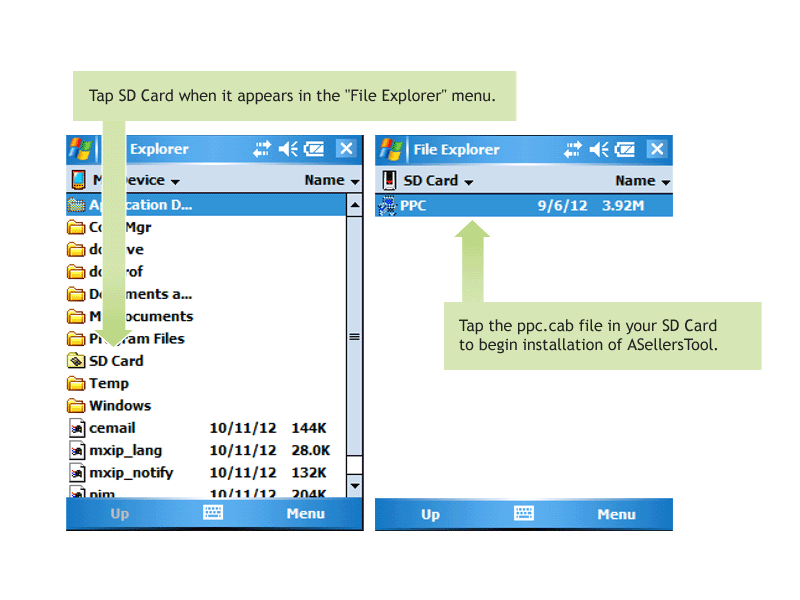Open the Start flag in left Explorer window
800x600 pixels.
point(81,149)
